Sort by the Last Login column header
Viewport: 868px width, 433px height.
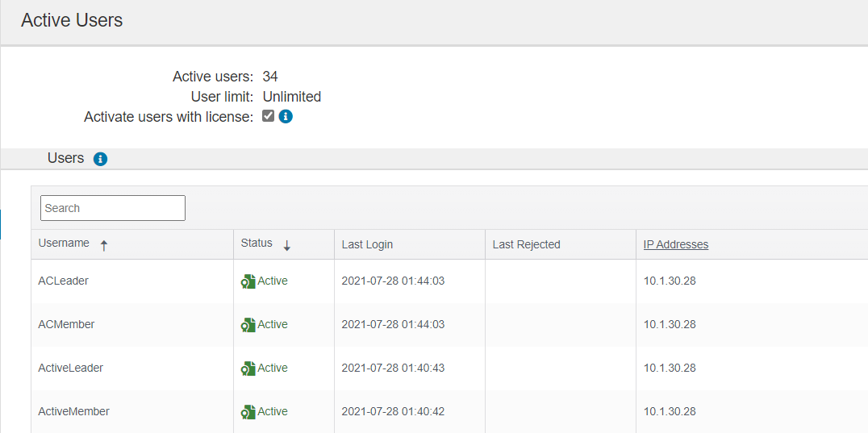367,244
